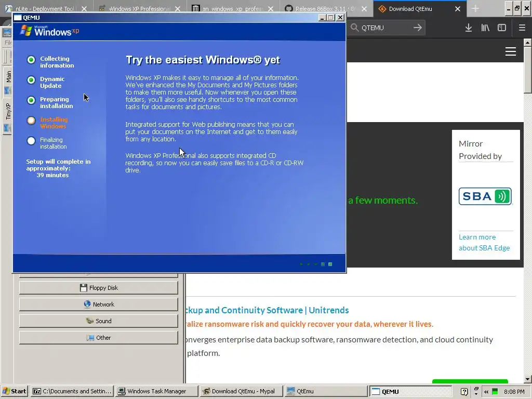Click the search go arrow next to QTEMU
The height and width of the screenshot is (399, 532).
click(x=418, y=28)
